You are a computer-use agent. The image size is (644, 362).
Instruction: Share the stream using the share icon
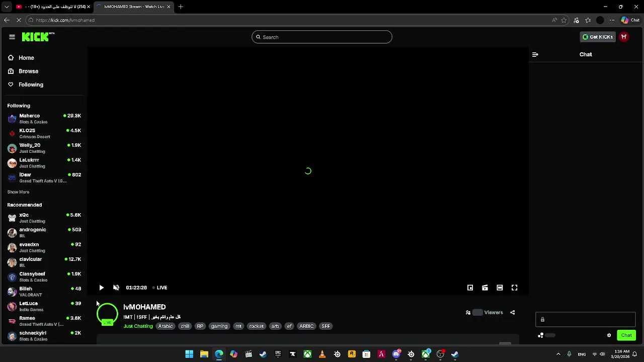(513, 313)
